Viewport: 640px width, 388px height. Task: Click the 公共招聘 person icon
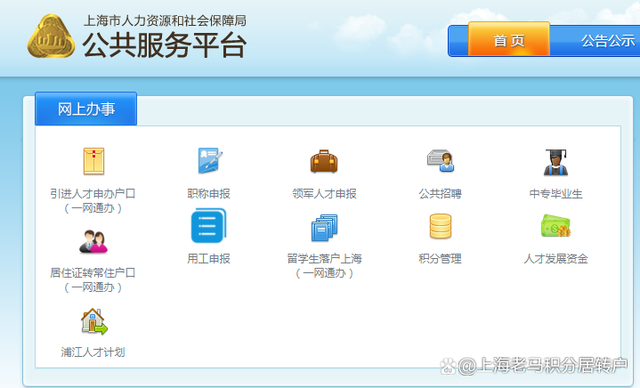coord(440,161)
